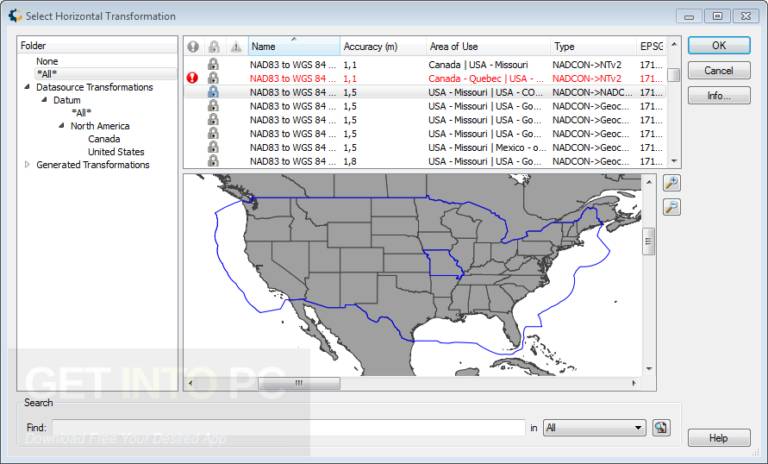Open the search 'in' All dropdown
This screenshot has height=464, width=768.
click(x=595, y=428)
